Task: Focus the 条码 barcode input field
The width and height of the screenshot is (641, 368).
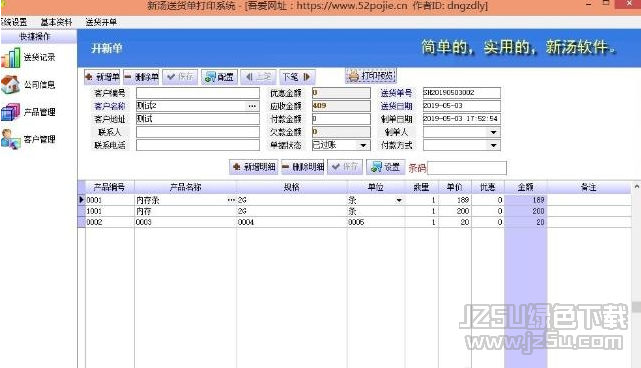Action: pyautogui.click(x=467, y=168)
